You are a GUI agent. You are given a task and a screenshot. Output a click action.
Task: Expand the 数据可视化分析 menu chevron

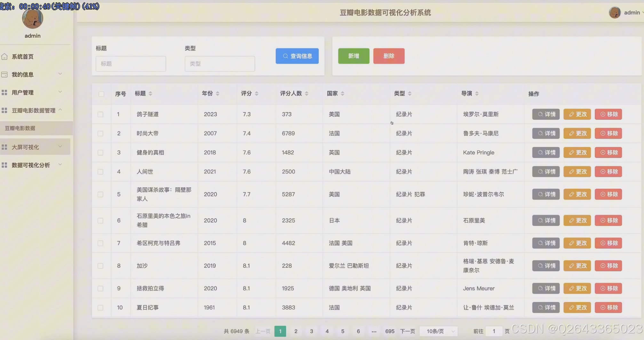coord(60,165)
